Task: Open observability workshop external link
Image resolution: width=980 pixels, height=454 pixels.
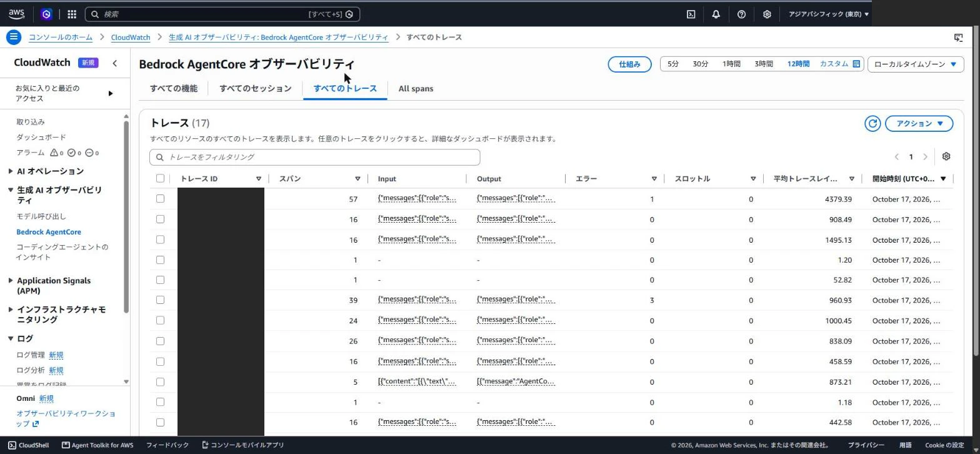Action: click(x=66, y=418)
